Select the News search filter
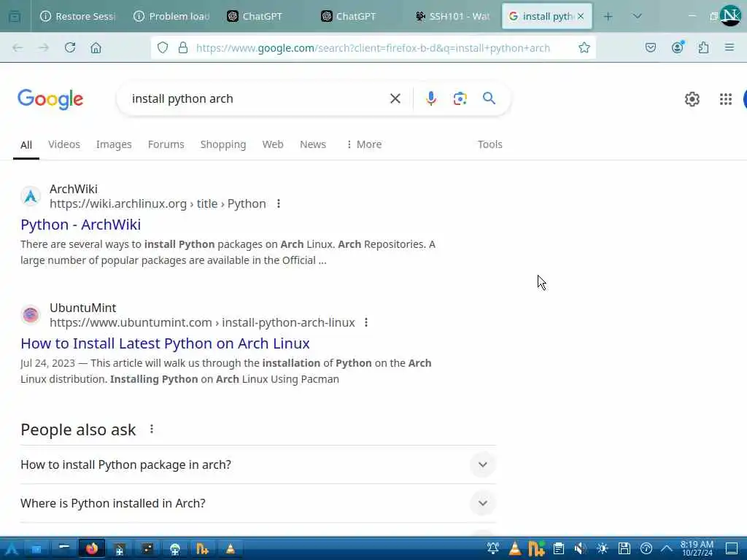747x560 pixels. (312, 144)
